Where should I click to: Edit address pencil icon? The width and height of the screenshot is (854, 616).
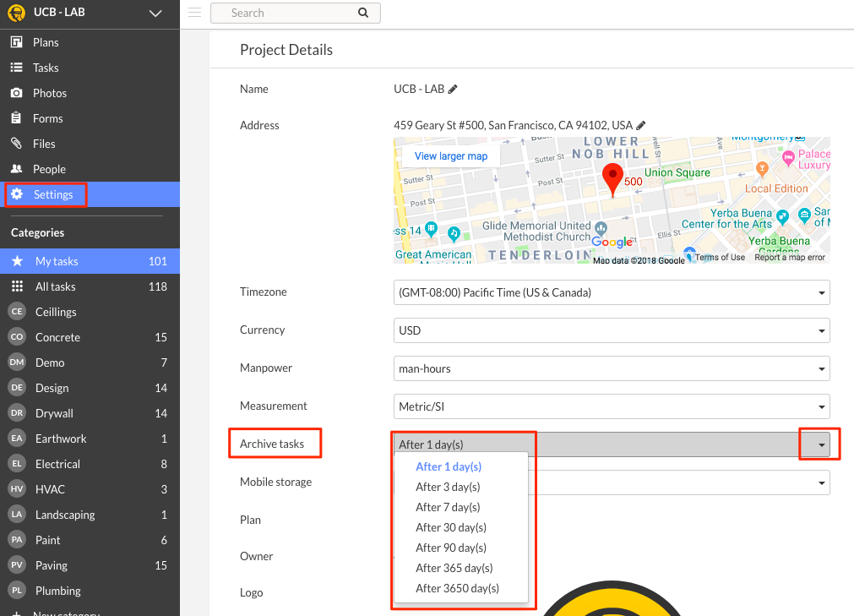[x=641, y=125]
